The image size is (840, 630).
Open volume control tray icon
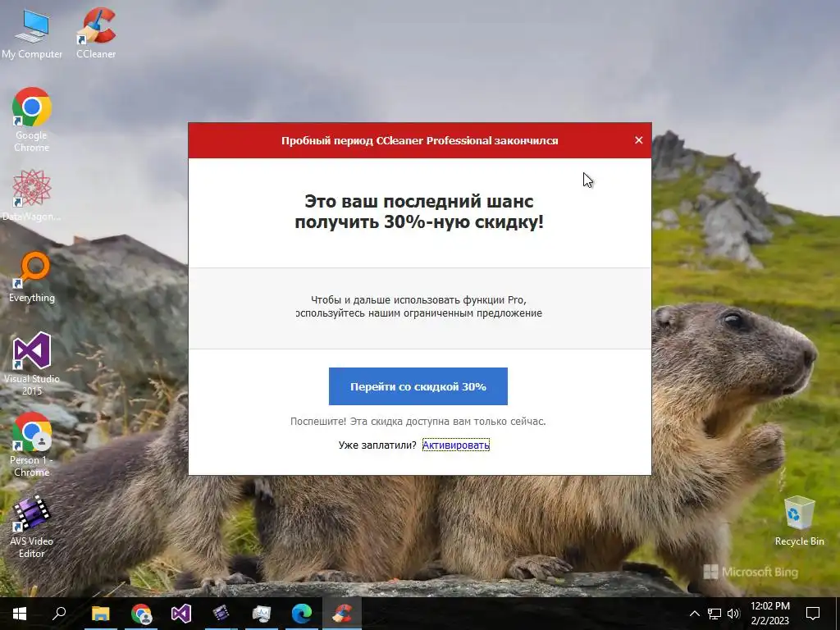tap(733, 614)
